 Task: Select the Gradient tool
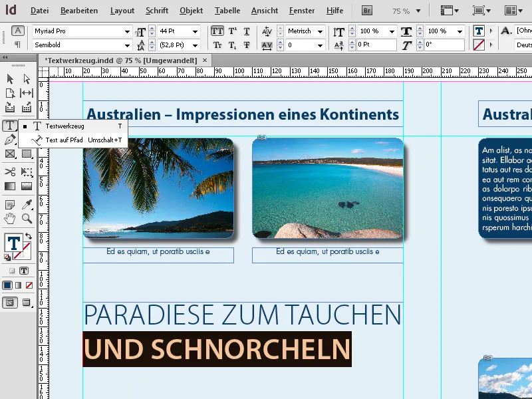point(9,185)
